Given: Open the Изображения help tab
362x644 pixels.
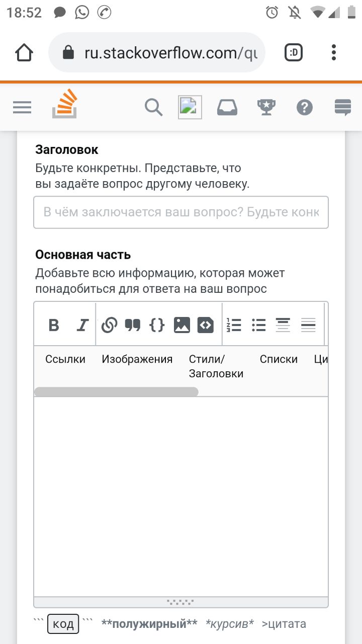Looking at the screenshot, I should [137, 359].
